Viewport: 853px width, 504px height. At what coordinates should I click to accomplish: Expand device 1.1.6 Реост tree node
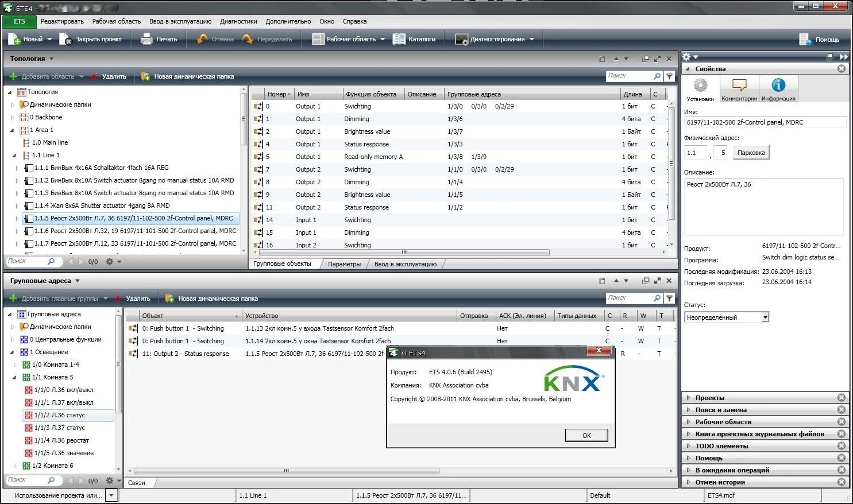point(17,231)
